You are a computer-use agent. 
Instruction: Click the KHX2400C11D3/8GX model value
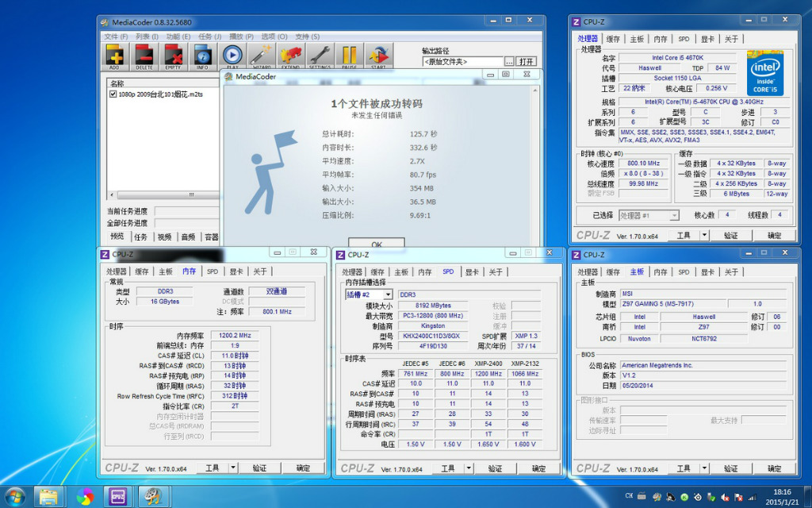point(432,336)
